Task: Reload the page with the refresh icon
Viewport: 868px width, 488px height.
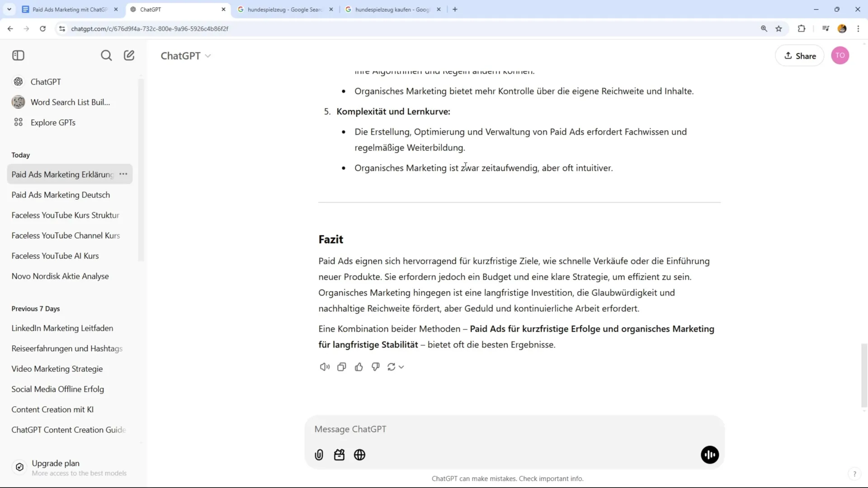Action: point(42,28)
